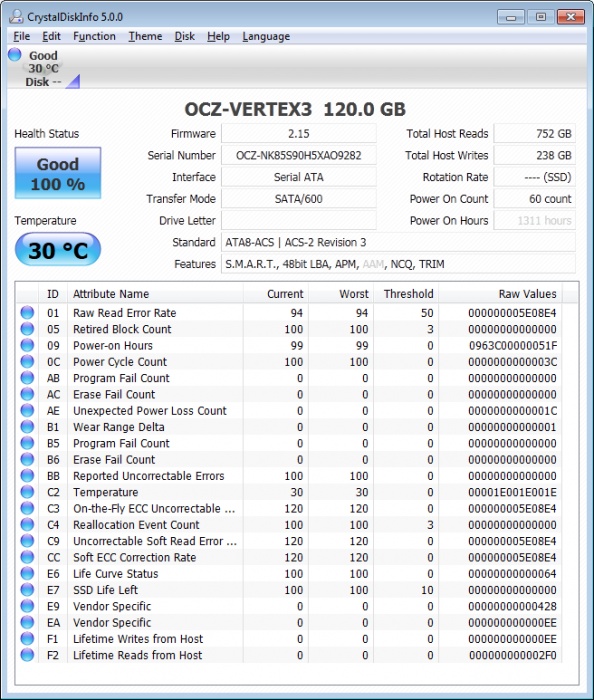Click the Firmware 2.15 field
594x700 pixels.
299,133
